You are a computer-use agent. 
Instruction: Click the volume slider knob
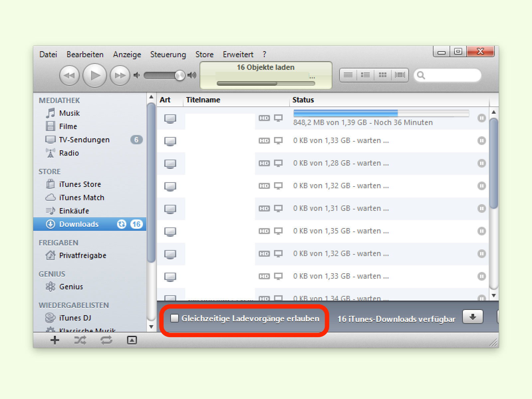(x=180, y=75)
